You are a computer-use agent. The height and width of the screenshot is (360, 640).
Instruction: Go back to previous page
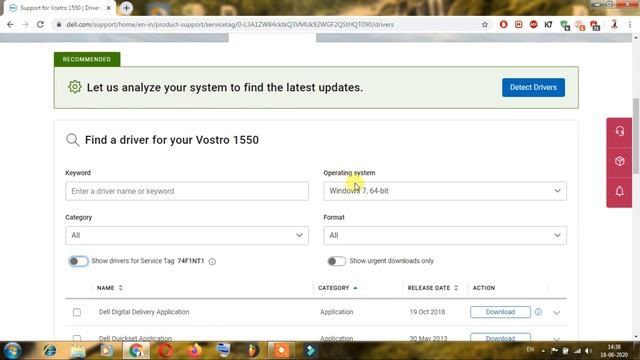(x=10, y=24)
